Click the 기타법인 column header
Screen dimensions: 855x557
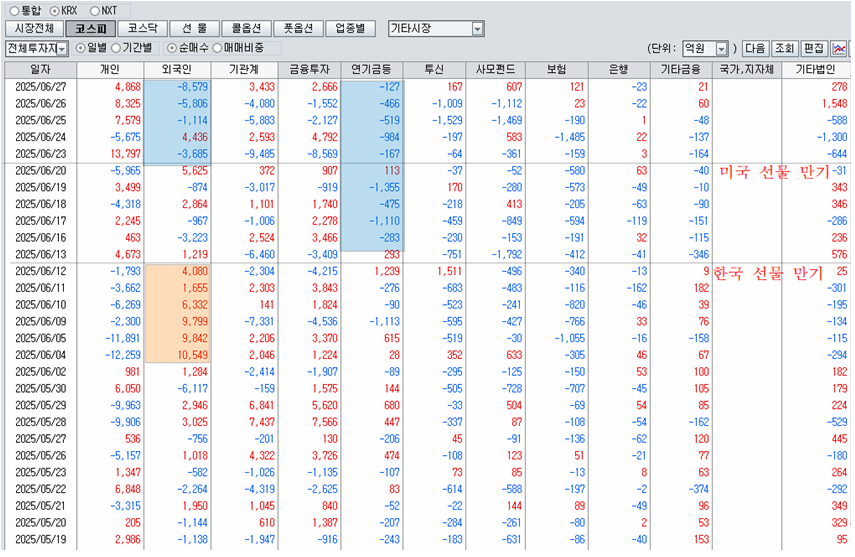point(815,69)
